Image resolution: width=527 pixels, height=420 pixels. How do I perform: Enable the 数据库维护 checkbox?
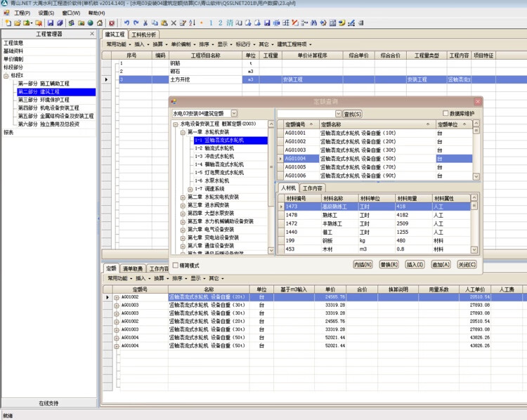click(x=445, y=113)
